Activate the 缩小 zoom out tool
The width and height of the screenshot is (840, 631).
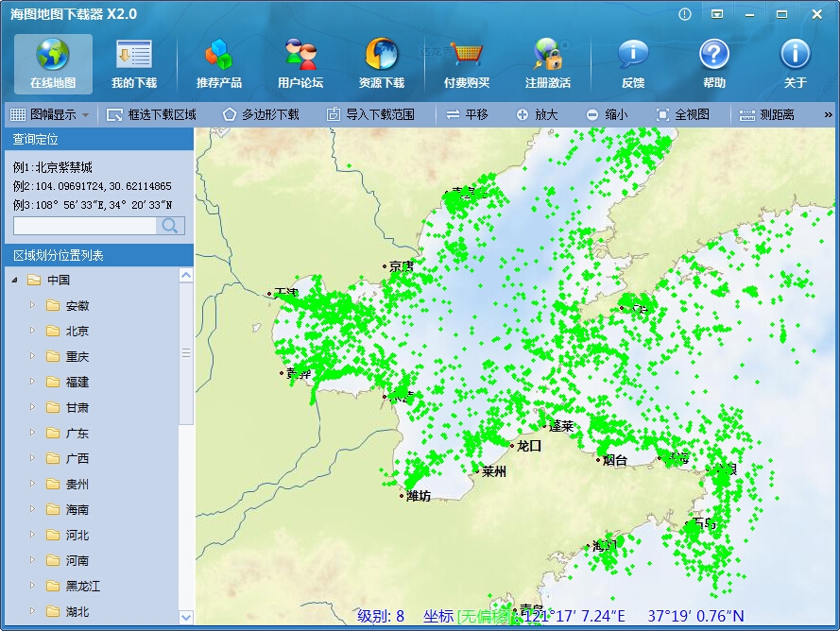[607, 114]
